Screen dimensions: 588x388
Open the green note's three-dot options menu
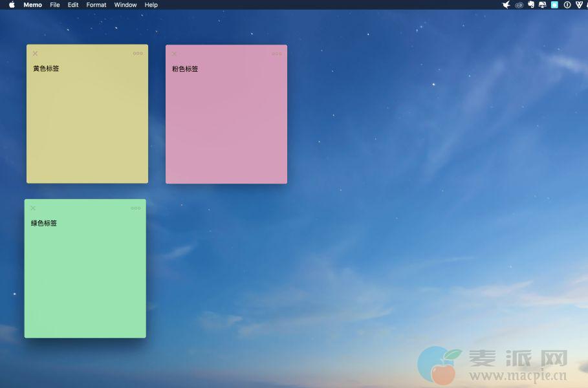[136, 208]
